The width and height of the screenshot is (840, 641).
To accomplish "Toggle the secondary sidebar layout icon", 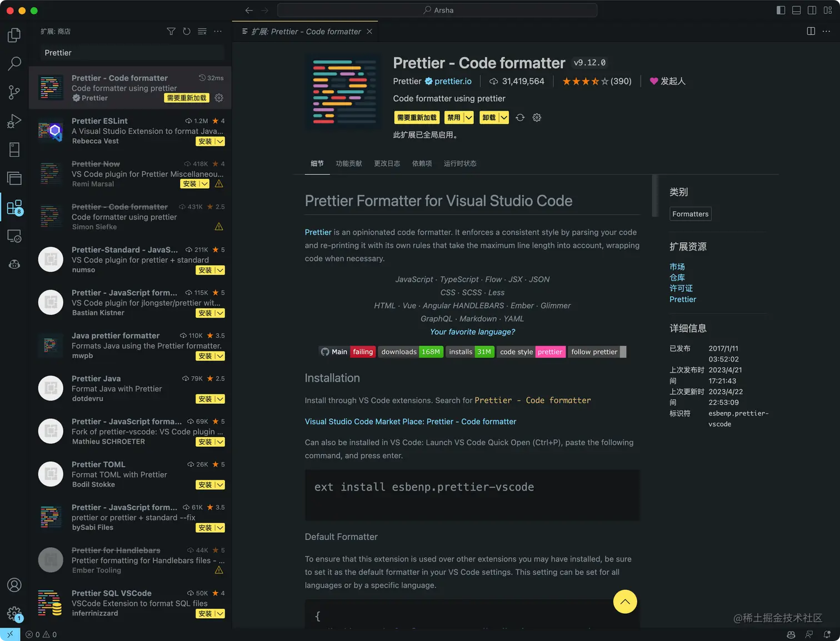I will click(812, 10).
